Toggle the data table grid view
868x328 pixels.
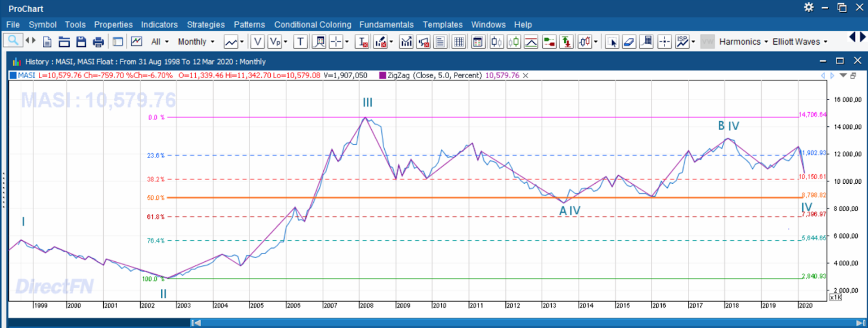pyautogui.click(x=459, y=42)
